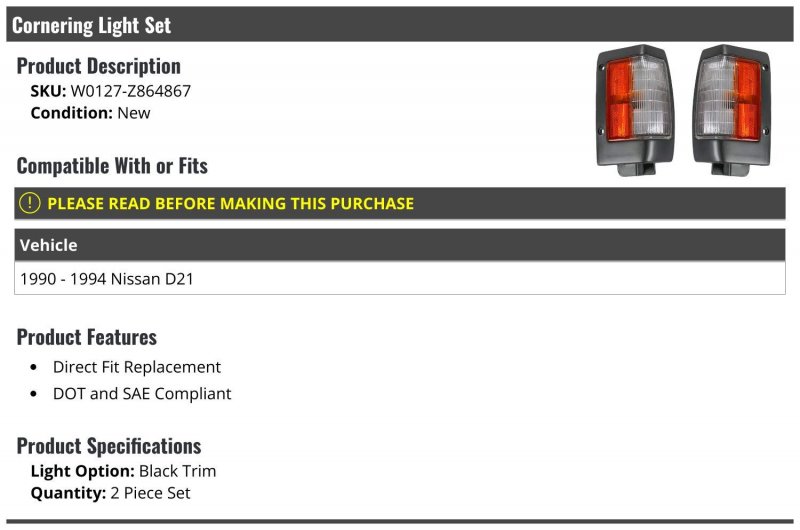800x530 pixels.
Task: Click the clear lens on the right light
Action: (716, 96)
